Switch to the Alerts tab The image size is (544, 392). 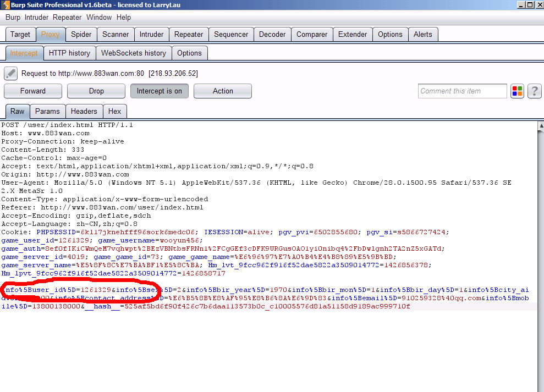coord(422,34)
